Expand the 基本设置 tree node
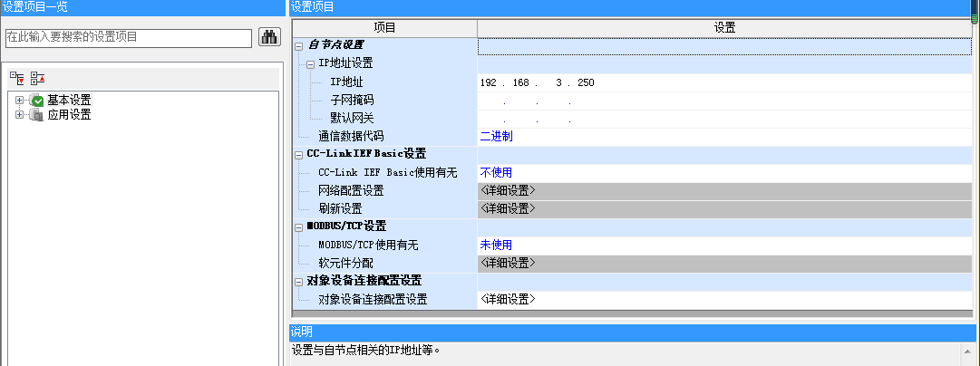 (x=18, y=101)
